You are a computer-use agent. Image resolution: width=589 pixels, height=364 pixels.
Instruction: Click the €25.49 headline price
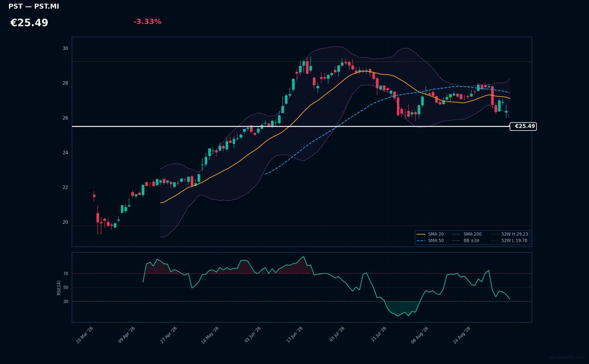[29, 23]
